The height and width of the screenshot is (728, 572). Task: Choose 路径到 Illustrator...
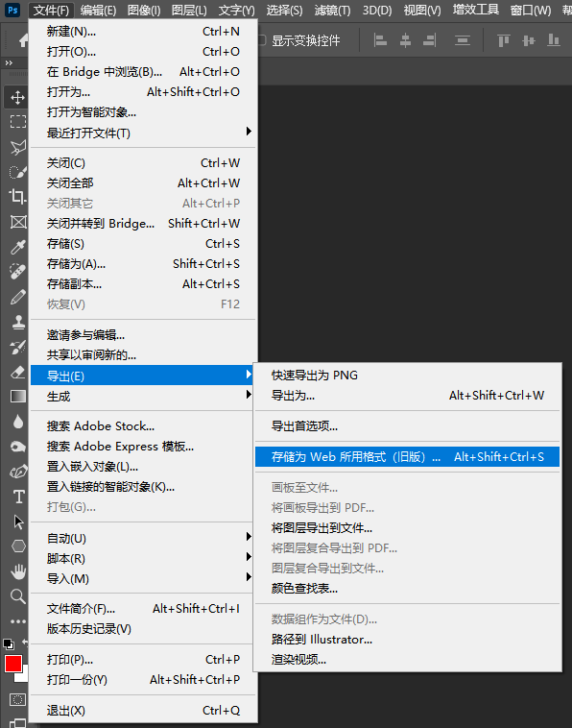407,640
